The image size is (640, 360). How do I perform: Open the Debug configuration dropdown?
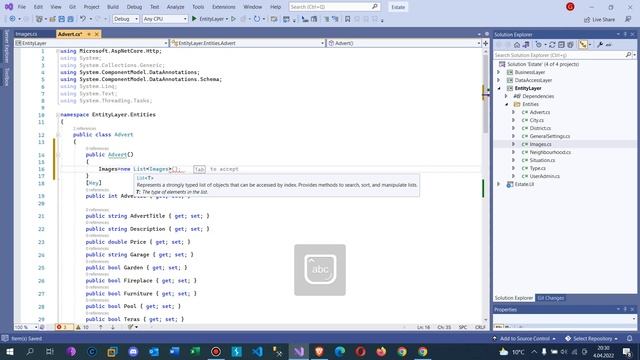[x=126, y=19]
